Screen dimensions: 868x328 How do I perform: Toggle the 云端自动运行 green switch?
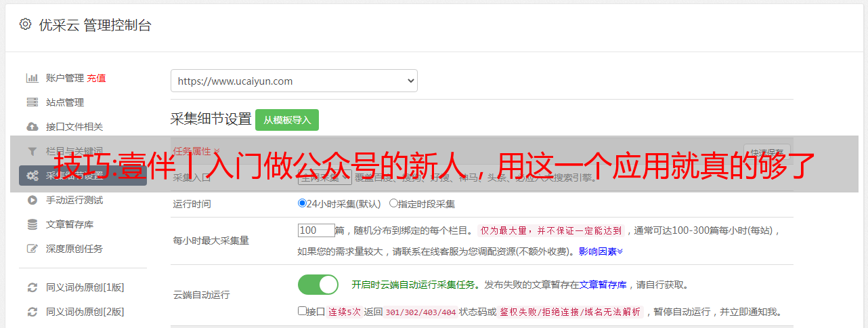point(318,285)
